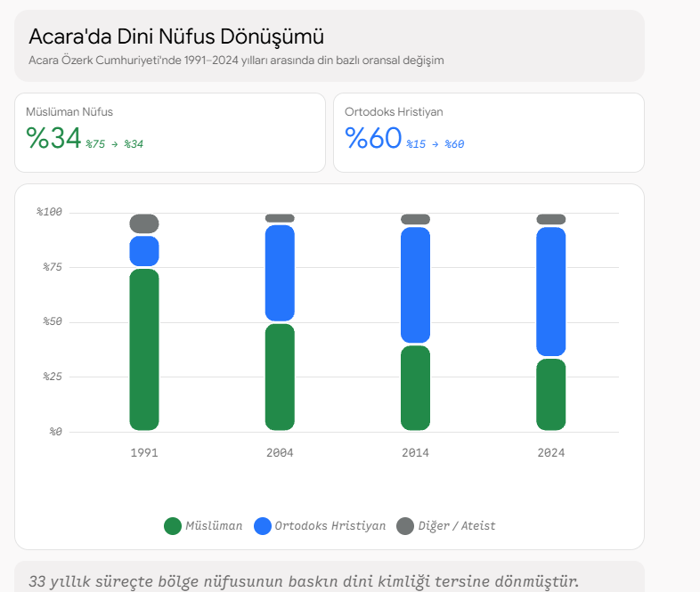The image size is (700, 592).
Task: Select the gray Diğer segment for 2014
Action: (x=416, y=219)
